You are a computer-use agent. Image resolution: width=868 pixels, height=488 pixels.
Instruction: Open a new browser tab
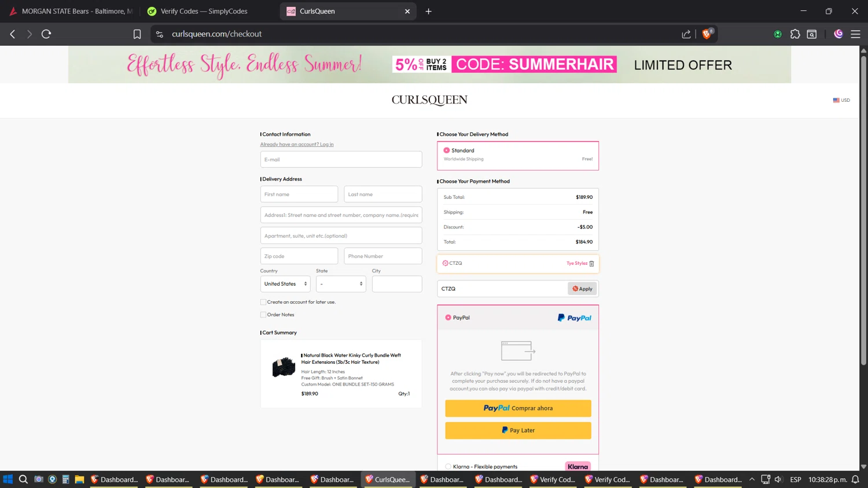[x=428, y=11]
